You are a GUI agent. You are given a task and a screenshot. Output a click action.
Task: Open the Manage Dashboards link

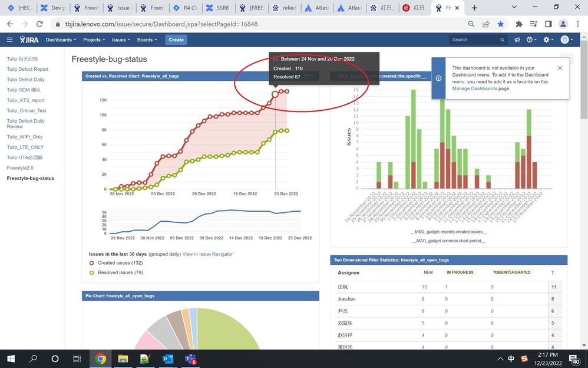[474, 88]
